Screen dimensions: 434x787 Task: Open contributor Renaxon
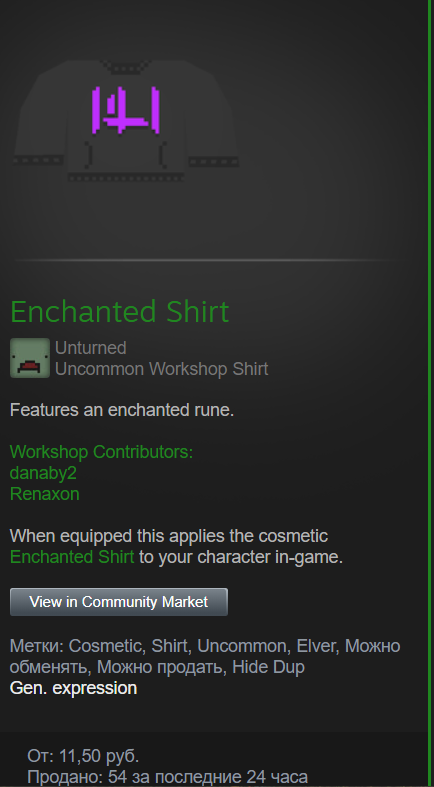pyautogui.click(x=45, y=494)
